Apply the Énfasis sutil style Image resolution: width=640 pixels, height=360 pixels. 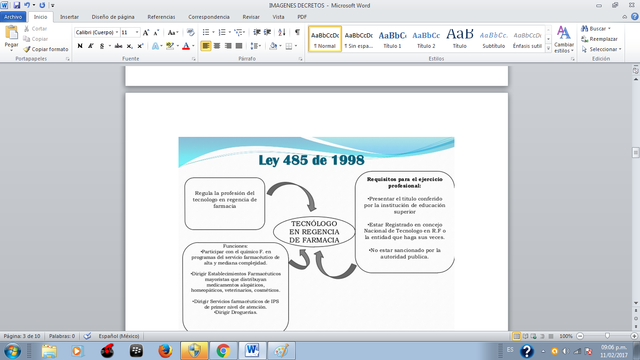[527, 39]
